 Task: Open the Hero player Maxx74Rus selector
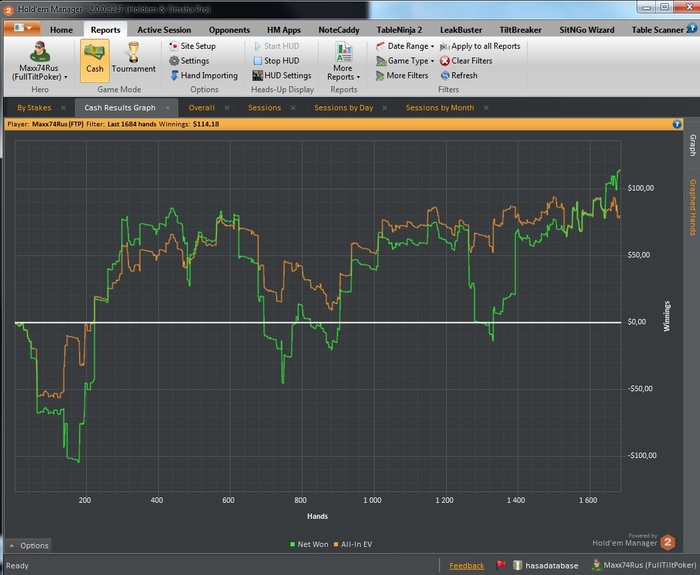(x=39, y=61)
